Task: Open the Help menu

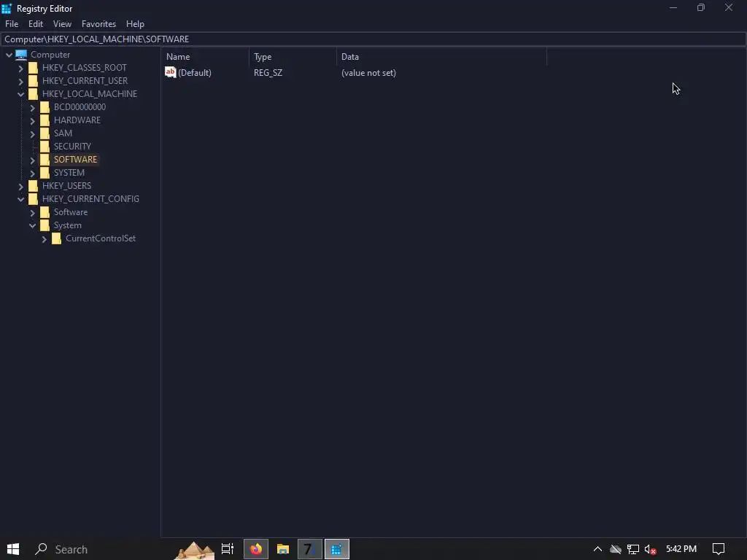Action: point(135,24)
